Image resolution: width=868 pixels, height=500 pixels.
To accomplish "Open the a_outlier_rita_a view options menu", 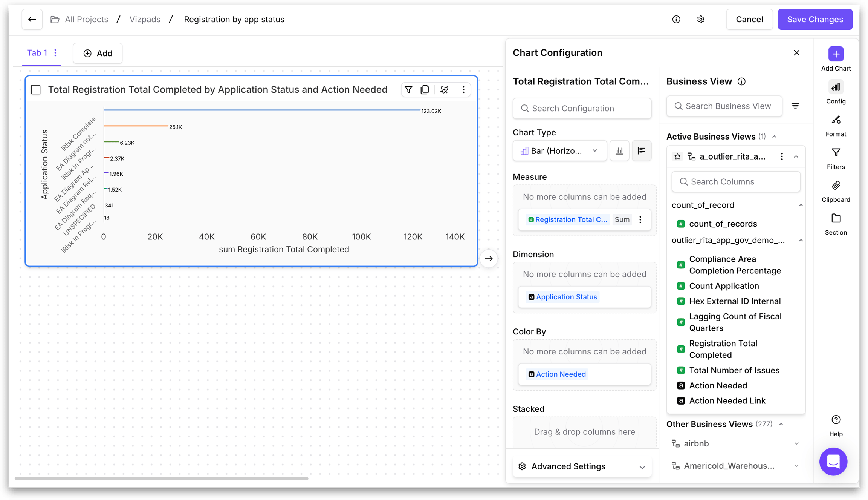I will pyautogui.click(x=782, y=156).
